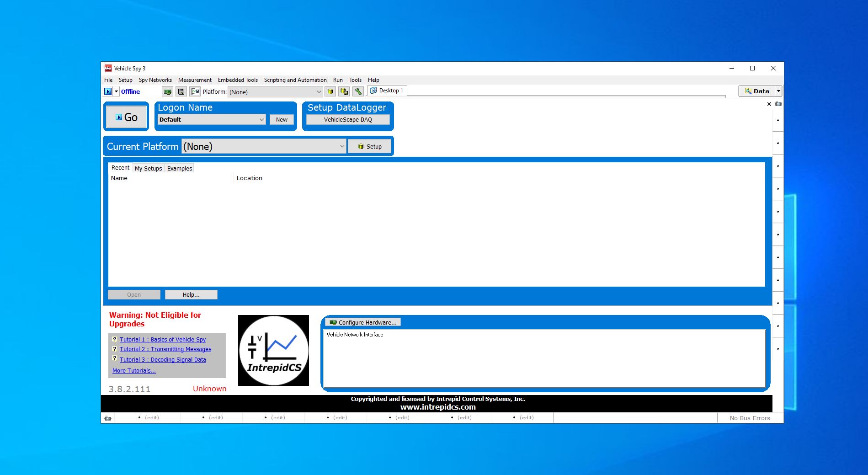Open the Data button dropdown arrow

(777, 91)
